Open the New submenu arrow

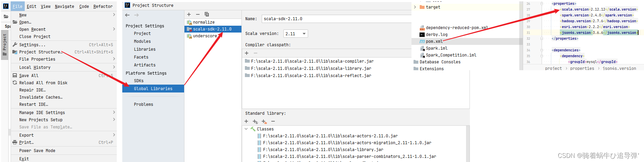click(114, 15)
